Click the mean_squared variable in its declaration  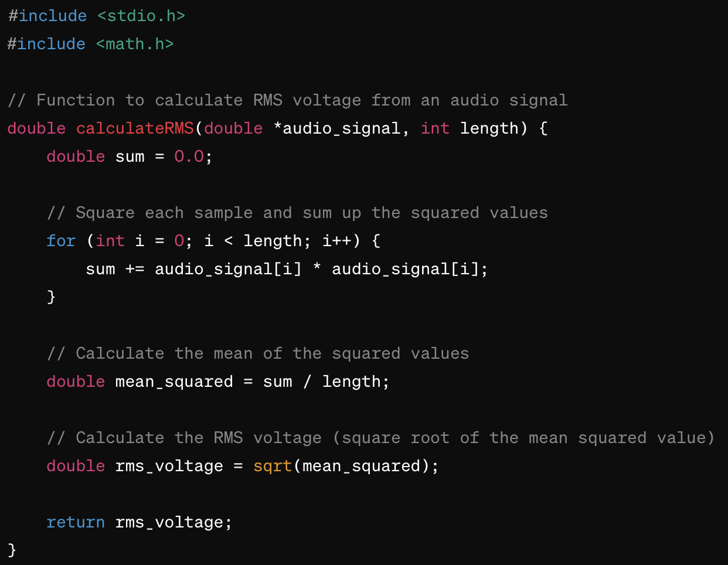pos(174,382)
